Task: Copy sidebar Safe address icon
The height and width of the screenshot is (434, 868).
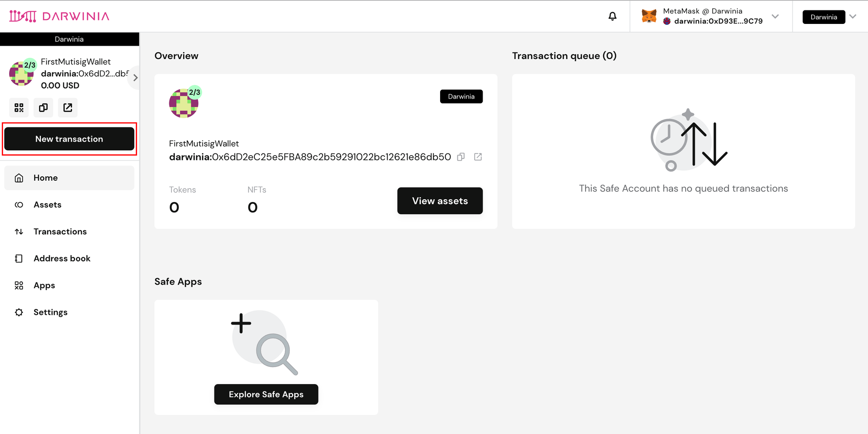Action: click(x=43, y=108)
